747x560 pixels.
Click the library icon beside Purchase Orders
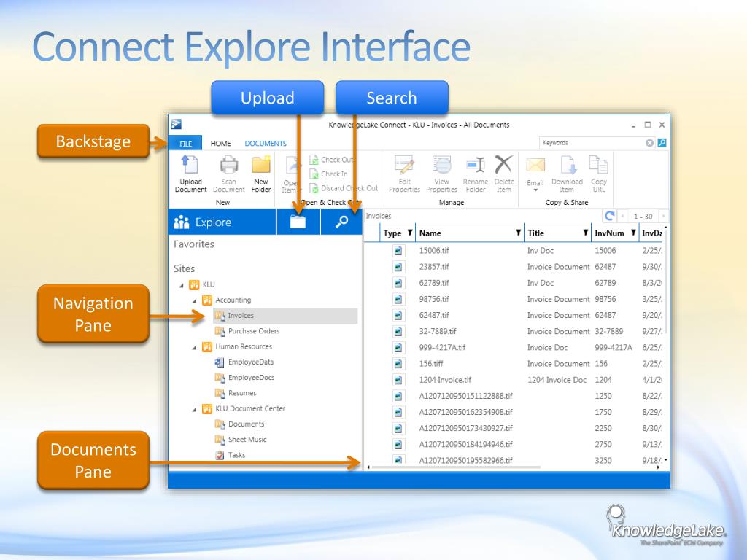pyautogui.click(x=220, y=331)
